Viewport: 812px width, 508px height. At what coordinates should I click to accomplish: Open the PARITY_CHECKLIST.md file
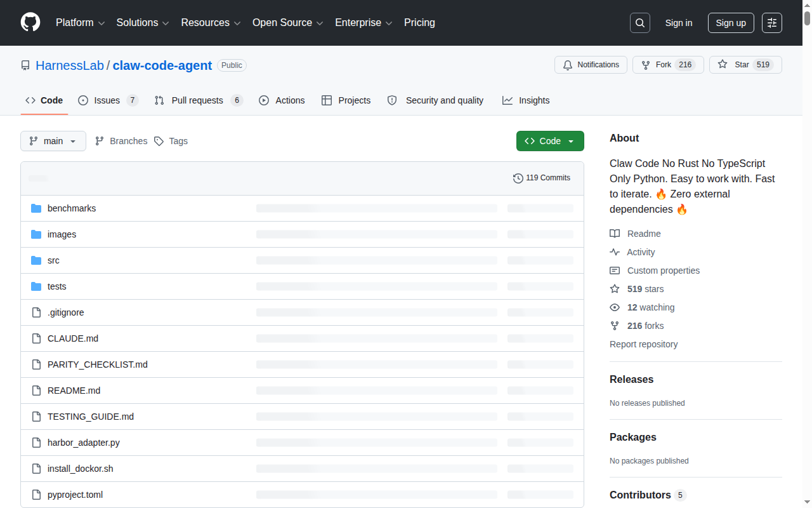tap(98, 364)
